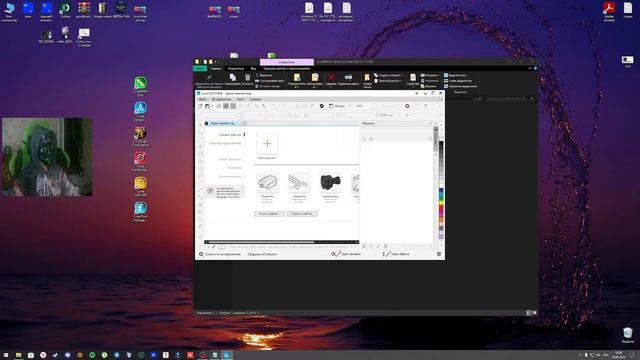The width and height of the screenshot is (640, 360).
Task: Open Options gear icon in Corel toolbar
Action: click(407, 106)
